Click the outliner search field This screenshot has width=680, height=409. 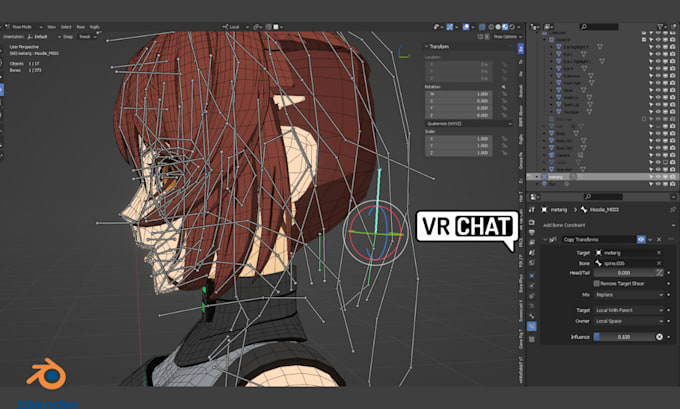pyautogui.click(x=599, y=27)
